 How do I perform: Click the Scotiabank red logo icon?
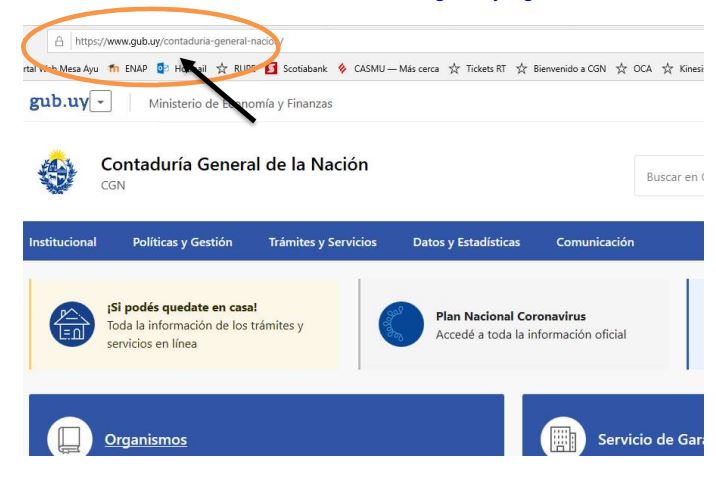(271, 68)
